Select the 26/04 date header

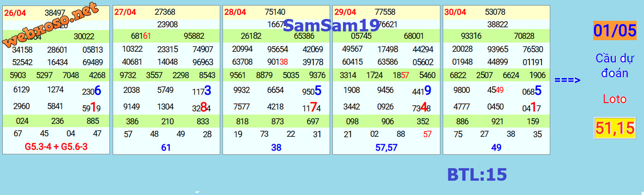pos(15,13)
